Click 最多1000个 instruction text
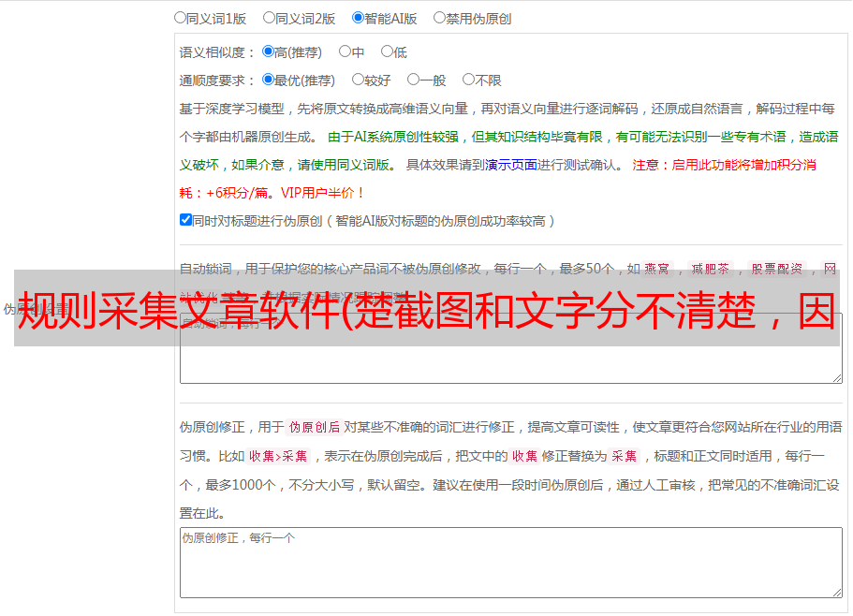 click(240, 485)
